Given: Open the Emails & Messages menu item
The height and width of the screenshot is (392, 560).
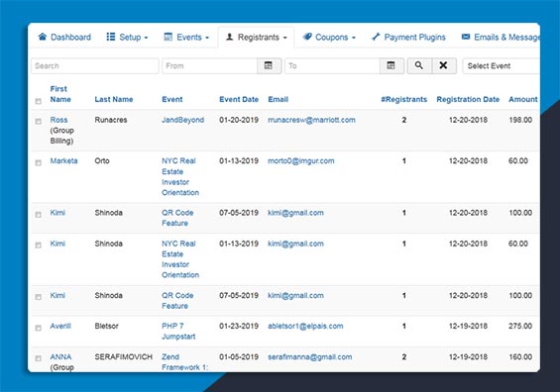Looking at the screenshot, I should click(x=501, y=37).
